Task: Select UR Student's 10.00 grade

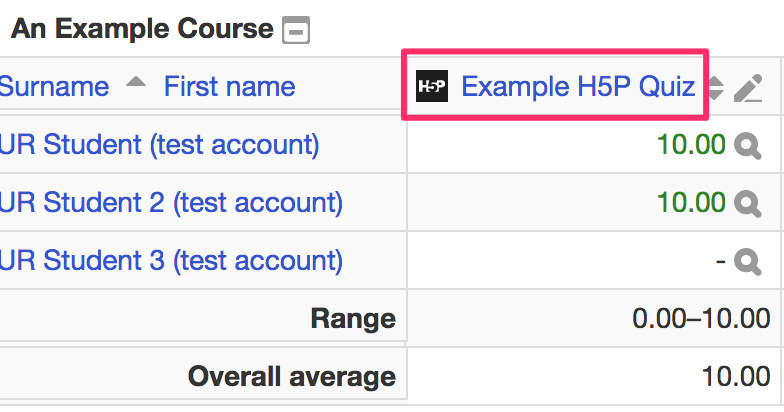Action: [691, 145]
